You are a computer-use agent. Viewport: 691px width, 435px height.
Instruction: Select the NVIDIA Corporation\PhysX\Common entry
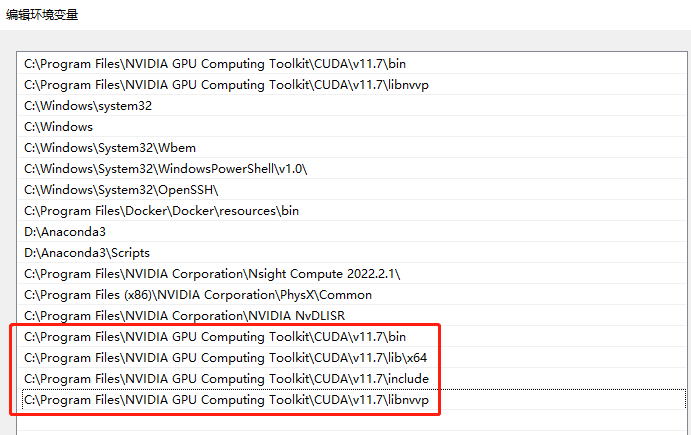pyautogui.click(x=352, y=295)
